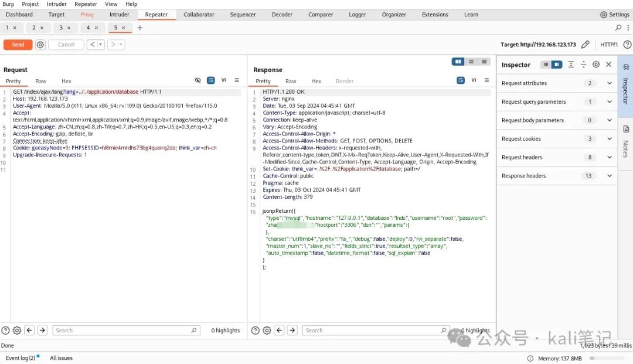633x364 pixels.
Task: Open the Decoder tool tab
Action: point(282,15)
